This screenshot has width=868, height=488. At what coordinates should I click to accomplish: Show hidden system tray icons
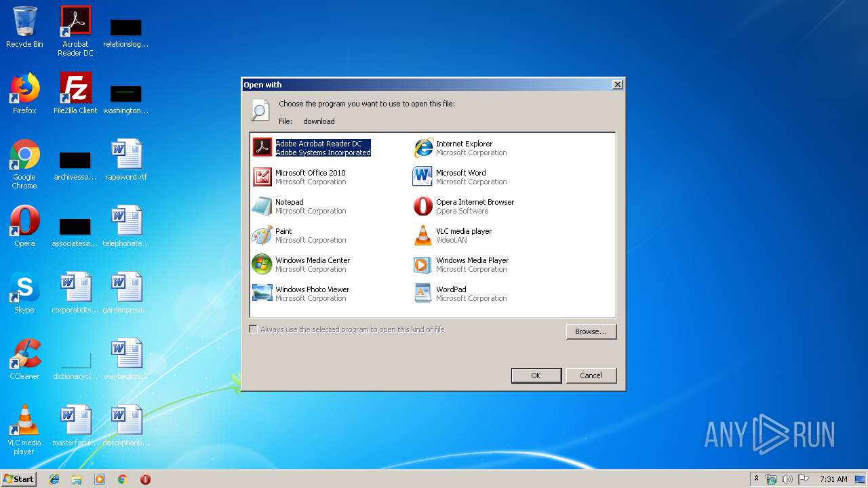tap(757, 479)
